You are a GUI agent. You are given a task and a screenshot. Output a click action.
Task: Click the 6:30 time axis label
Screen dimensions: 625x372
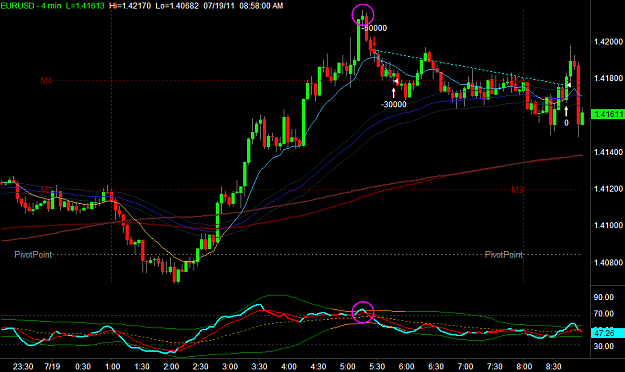coord(436,366)
